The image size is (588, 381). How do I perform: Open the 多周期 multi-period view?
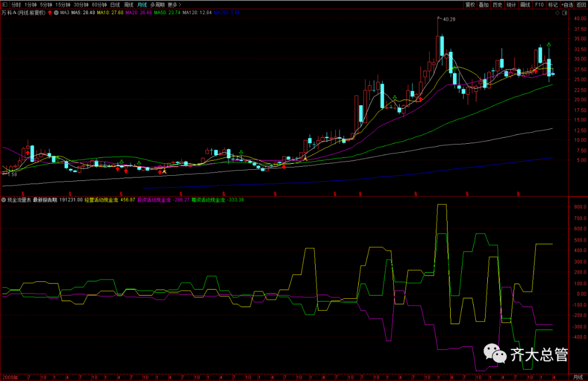click(x=157, y=4)
